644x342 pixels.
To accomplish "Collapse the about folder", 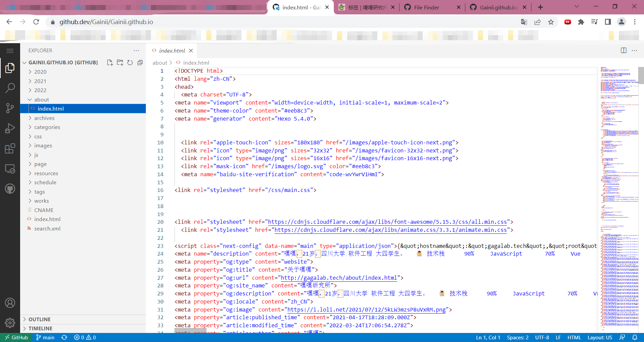I will click(x=83, y=99).
